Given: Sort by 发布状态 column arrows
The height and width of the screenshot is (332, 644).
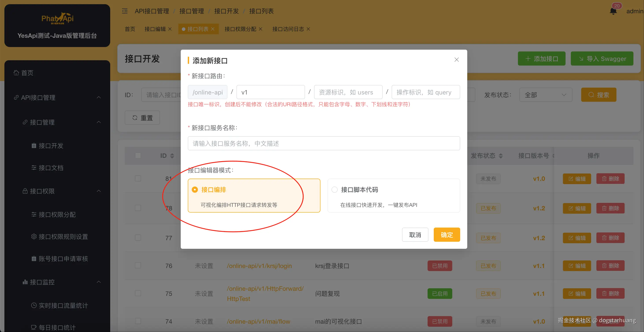Looking at the screenshot, I should pyautogui.click(x=501, y=156).
